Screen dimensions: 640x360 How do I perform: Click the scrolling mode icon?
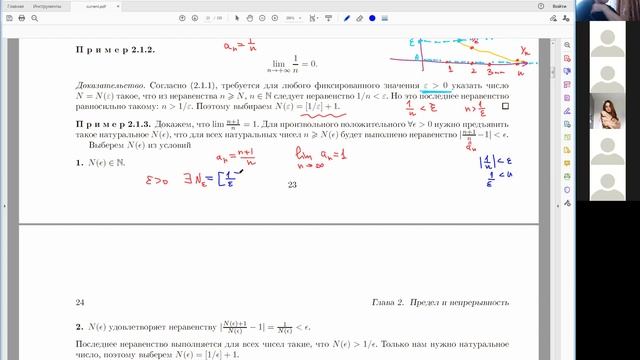point(329,18)
